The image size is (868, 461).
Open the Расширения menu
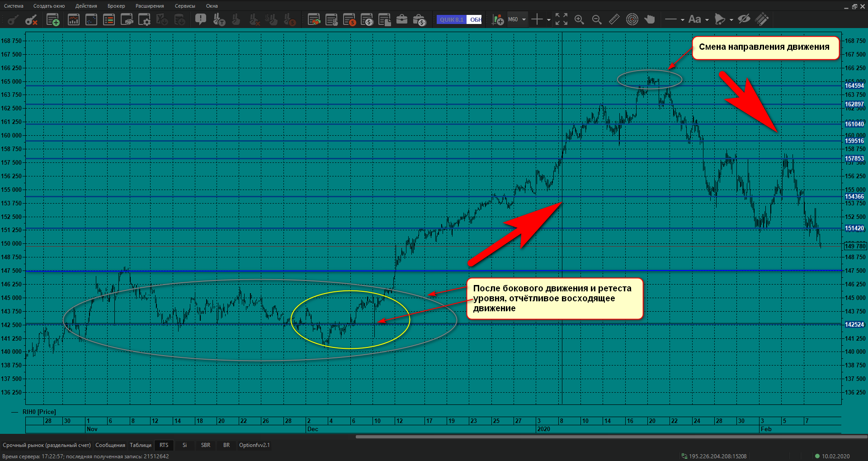coord(150,6)
